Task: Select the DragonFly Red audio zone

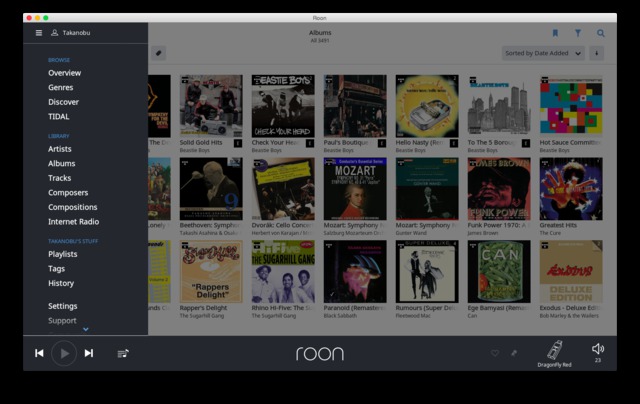Action: click(554, 354)
